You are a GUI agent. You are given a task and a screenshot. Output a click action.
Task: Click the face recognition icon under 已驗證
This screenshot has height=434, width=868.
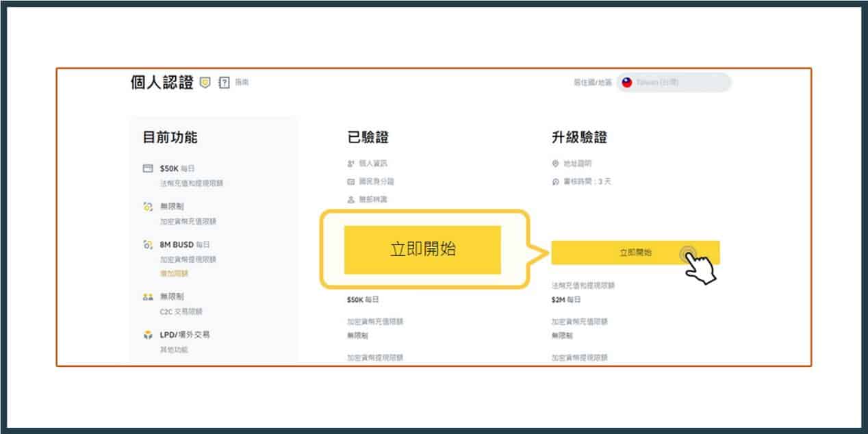353,200
